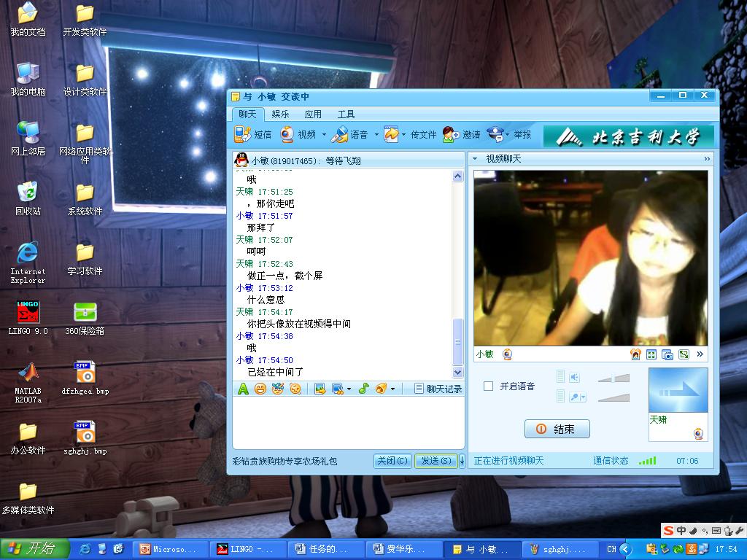Click the speaker mute icon
The height and width of the screenshot is (560, 747).
(x=575, y=378)
